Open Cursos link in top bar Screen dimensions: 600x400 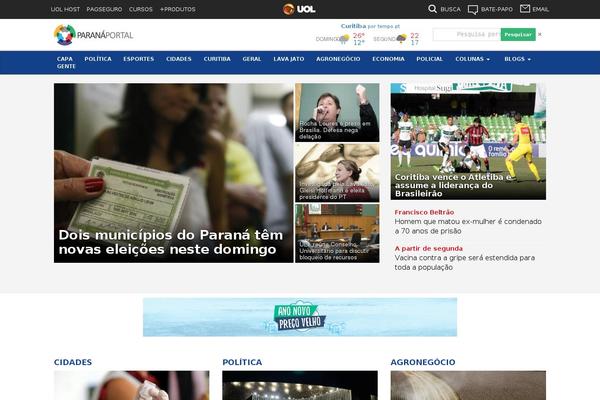click(x=140, y=9)
